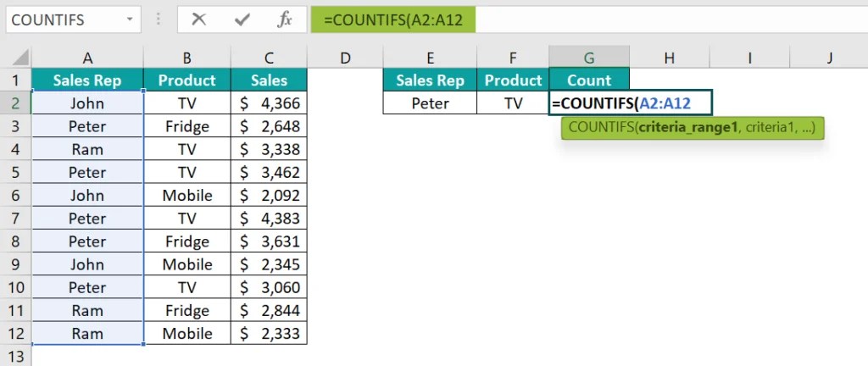Click the Cancel (X) formula button
The image size is (868, 366).
click(x=199, y=19)
